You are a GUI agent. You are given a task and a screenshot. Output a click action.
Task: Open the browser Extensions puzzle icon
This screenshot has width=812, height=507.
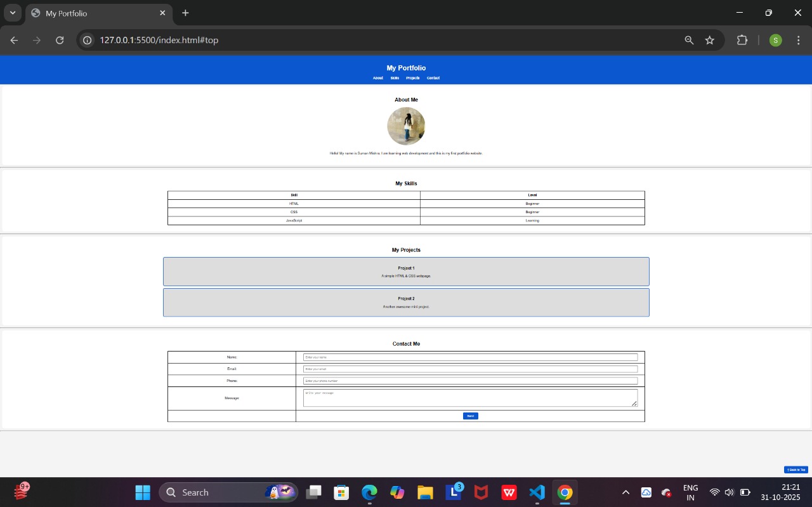pos(742,40)
